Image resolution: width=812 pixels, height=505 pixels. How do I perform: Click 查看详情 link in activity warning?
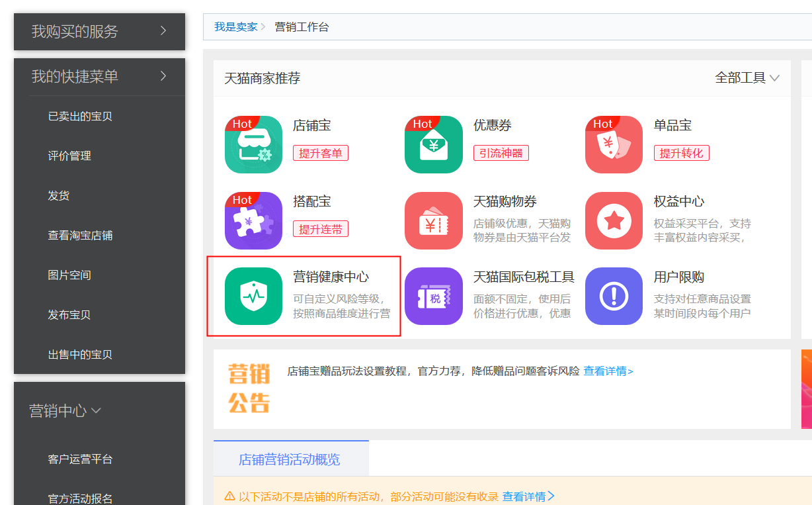(x=528, y=496)
